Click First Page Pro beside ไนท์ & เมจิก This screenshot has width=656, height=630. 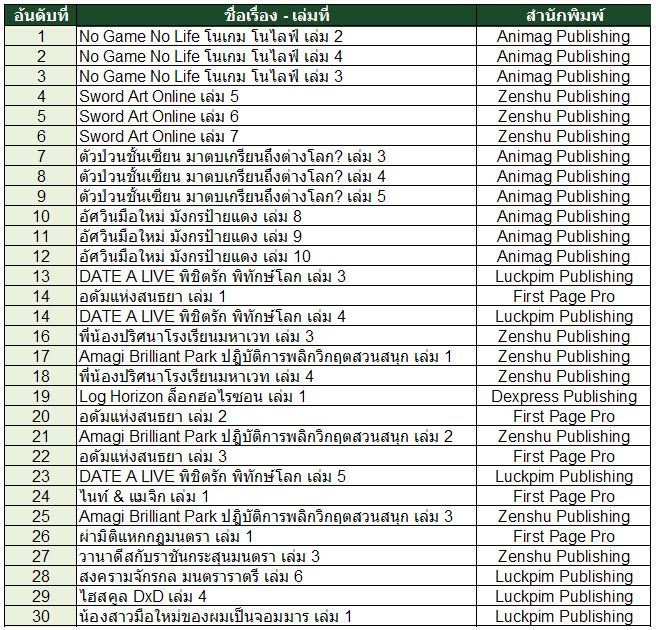564,497
